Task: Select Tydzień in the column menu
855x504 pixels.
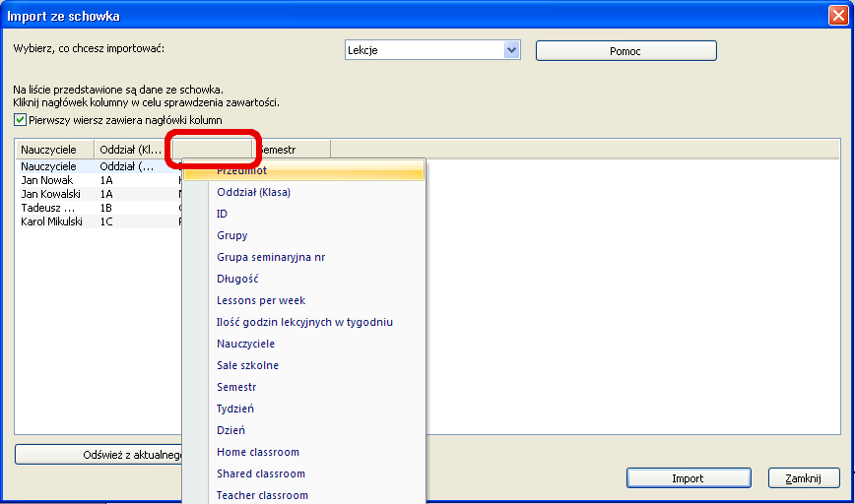Action: 236,409
